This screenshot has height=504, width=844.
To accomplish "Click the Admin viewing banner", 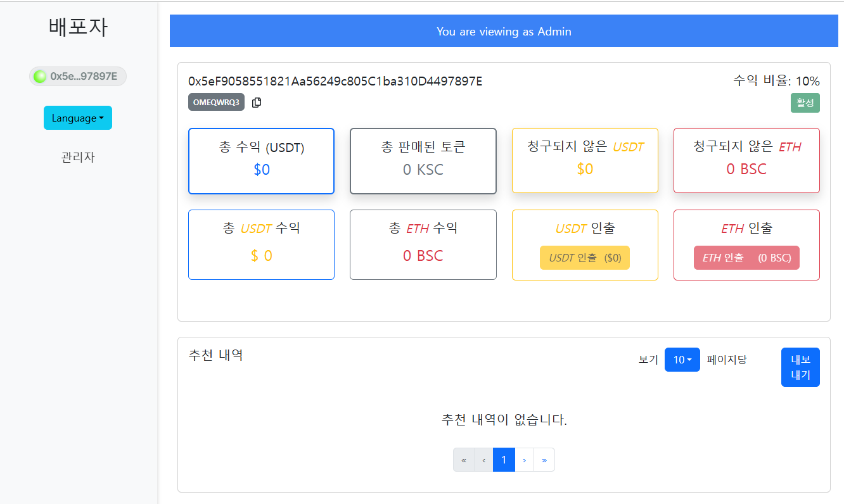I will click(x=504, y=30).
